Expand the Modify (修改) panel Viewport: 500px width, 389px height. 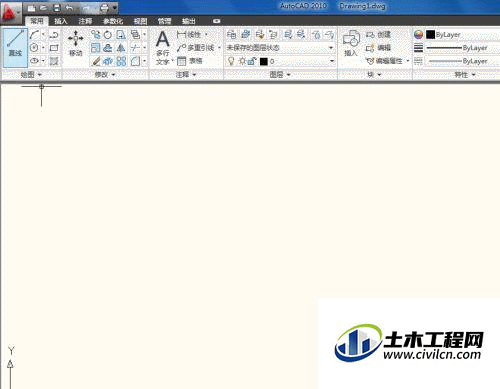coord(105,75)
